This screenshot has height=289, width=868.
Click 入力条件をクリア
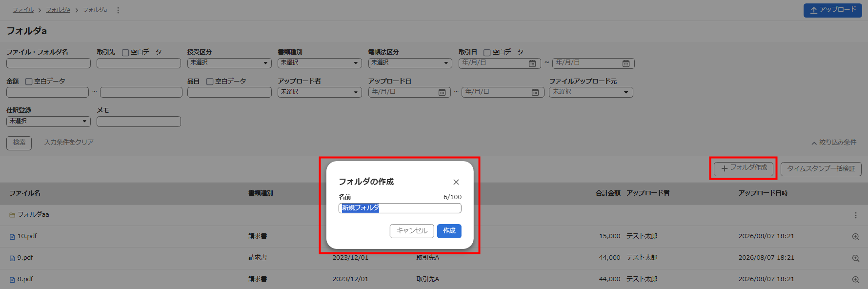(69, 143)
